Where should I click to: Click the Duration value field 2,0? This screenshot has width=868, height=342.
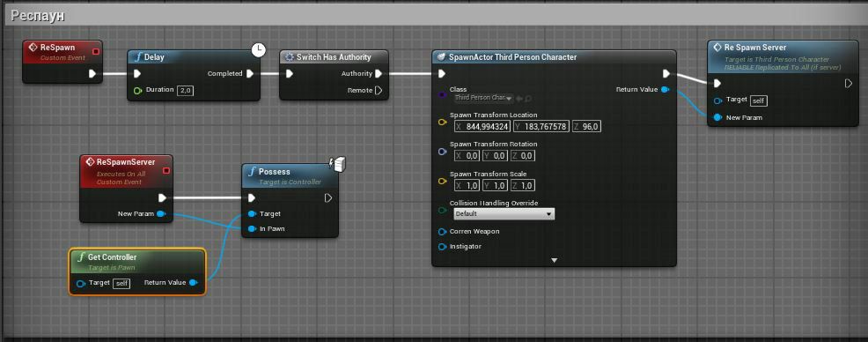185,91
